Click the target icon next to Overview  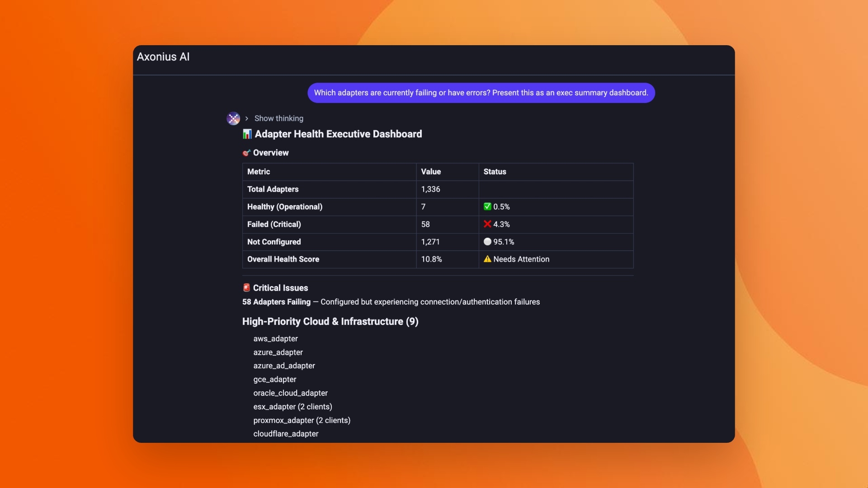point(246,153)
